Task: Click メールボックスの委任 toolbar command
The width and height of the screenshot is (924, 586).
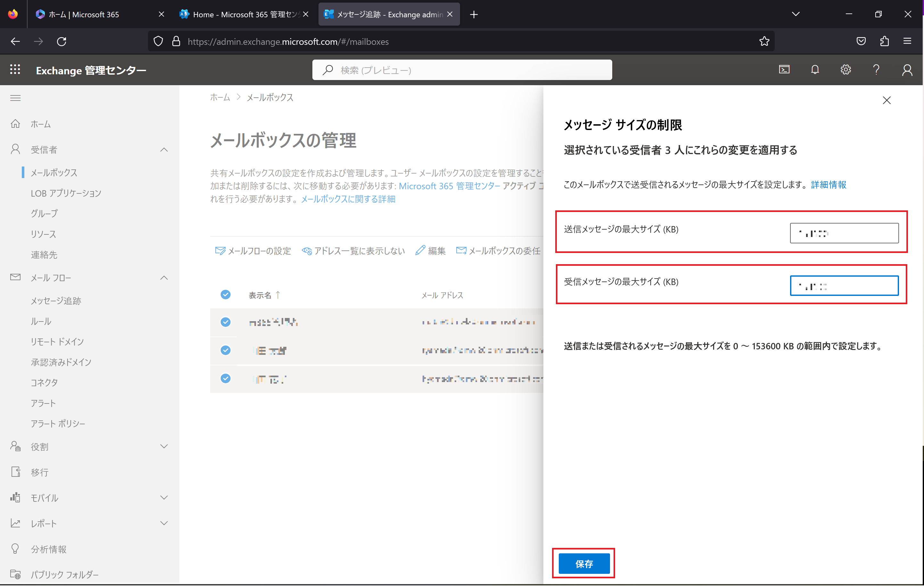Action: click(498, 251)
